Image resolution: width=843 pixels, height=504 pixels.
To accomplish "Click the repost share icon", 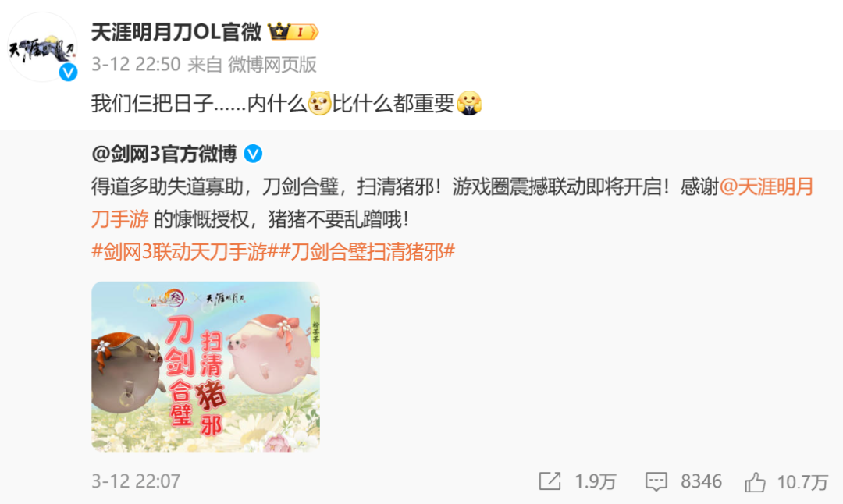I will tap(550, 481).
